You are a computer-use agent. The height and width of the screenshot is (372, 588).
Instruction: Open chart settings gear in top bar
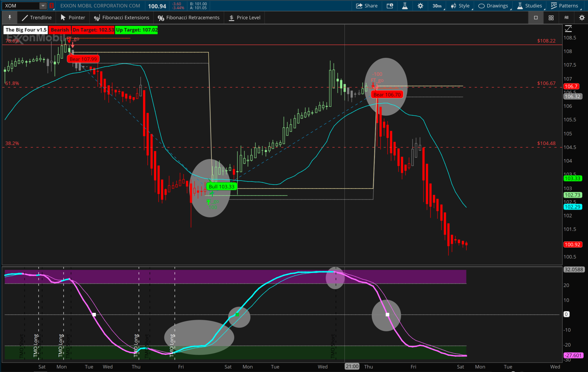[420, 6]
